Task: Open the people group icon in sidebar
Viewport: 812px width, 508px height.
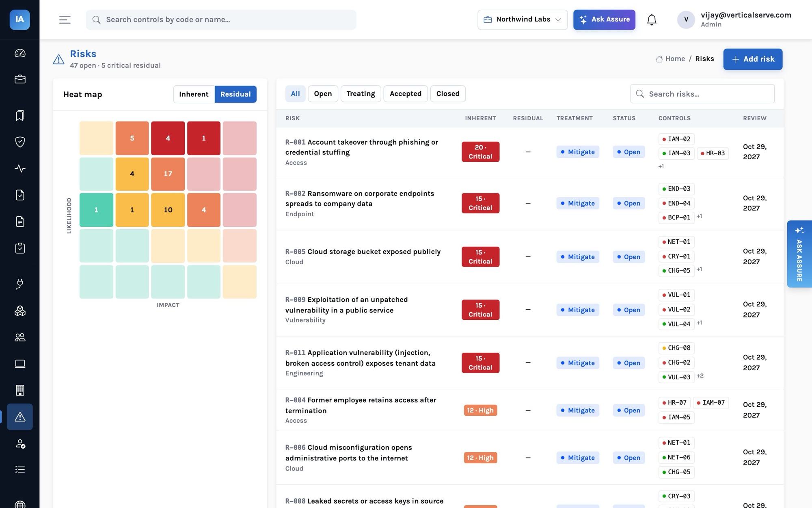Action: click(20, 337)
